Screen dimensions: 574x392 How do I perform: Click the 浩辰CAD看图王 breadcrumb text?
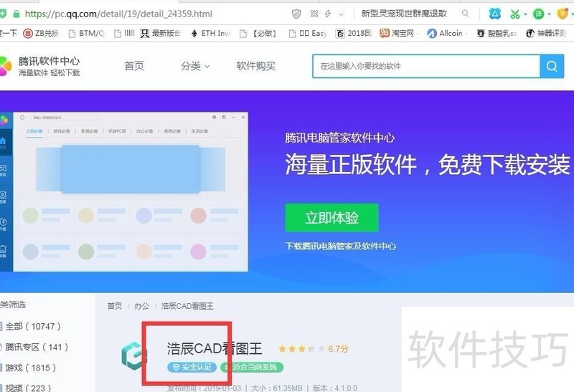click(187, 306)
